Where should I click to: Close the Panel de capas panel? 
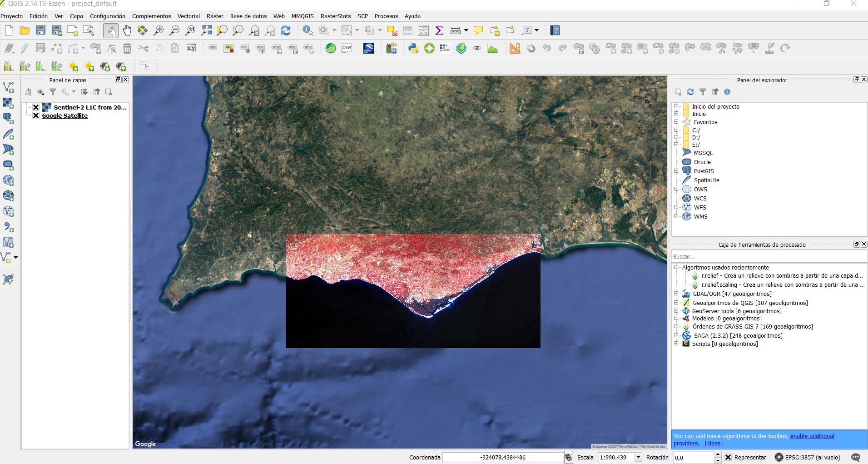126,80
